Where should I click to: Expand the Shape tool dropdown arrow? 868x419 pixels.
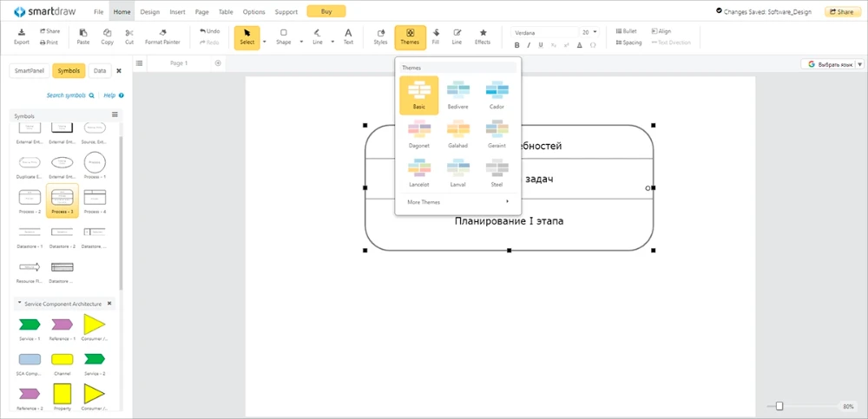coord(301,42)
